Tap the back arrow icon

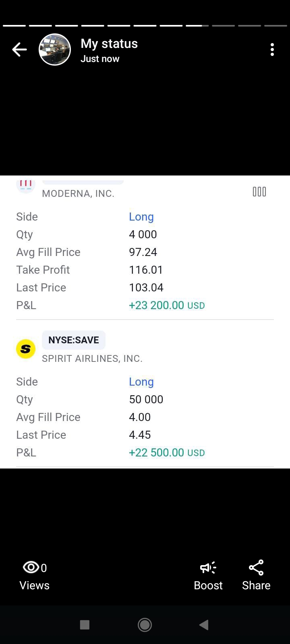tap(19, 50)
